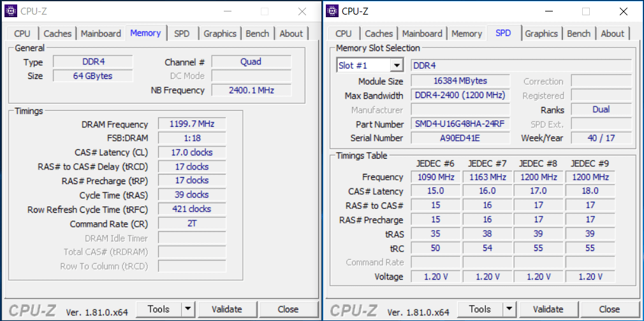Open Graphics tab in the right window
The height and width of the screenshot is (321, 644).
click(x=541, y=34)
